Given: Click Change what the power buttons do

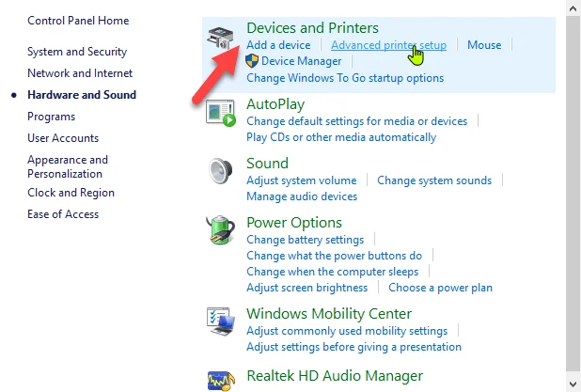Looking at the screenshot, I should pyautogui.click(x=335, y=256).
